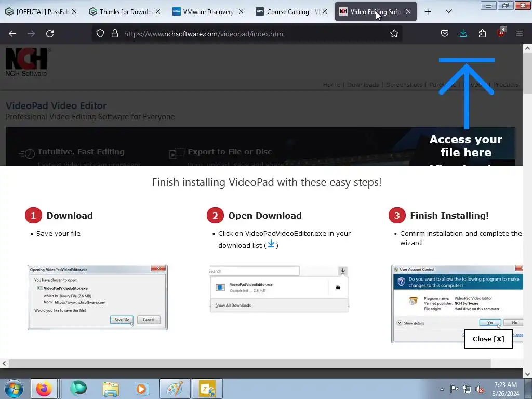
Task: Open the Home navigation link
Action: tap(331, 85)
